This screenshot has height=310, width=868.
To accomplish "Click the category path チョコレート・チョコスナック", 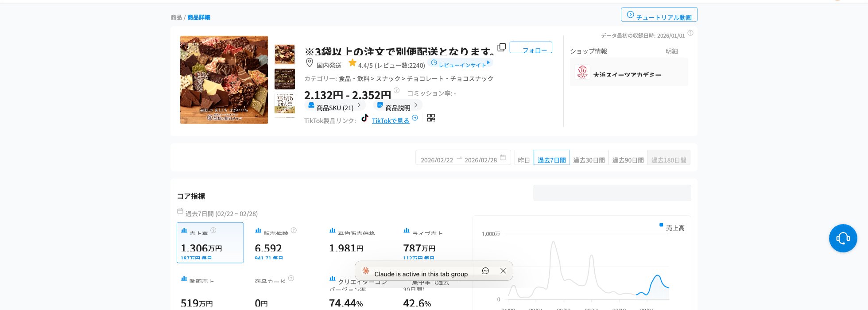I will tap(450, 78).
